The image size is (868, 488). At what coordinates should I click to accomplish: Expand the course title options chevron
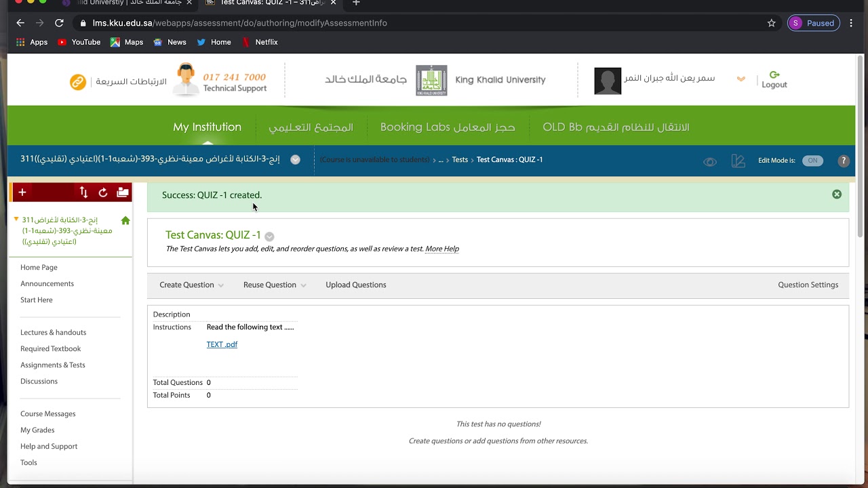tap(295, 160)
